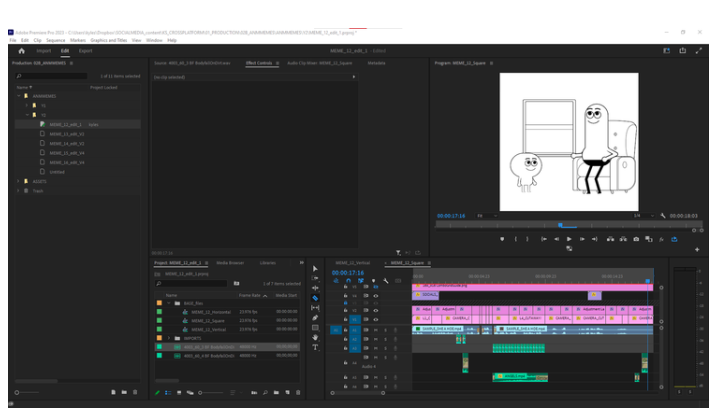Viewport: 715px width, 413px height.
Task: Switch to the Media Browser tab
Action: pyautogui.click(x=230, y=263)
